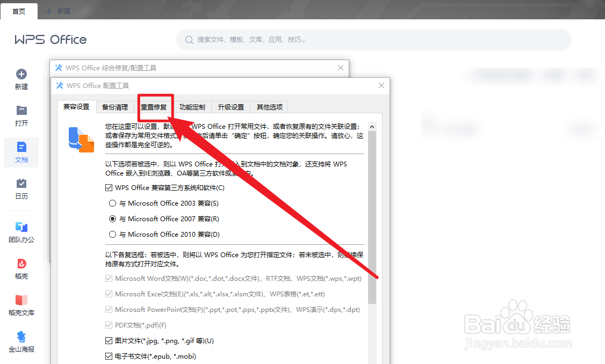605x364 pixels.
Task: Toggle Microsoft Word文档 checkbox
Action: click(x=109, y=279)
